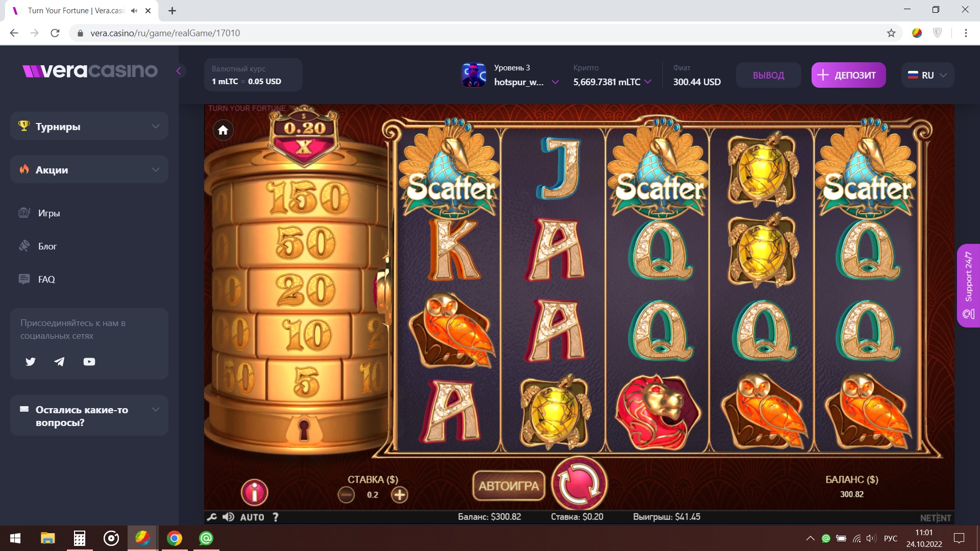Toggle AUTO play in bottom bar
Viewport: 980px width, 551px height.
click(252, 517)
